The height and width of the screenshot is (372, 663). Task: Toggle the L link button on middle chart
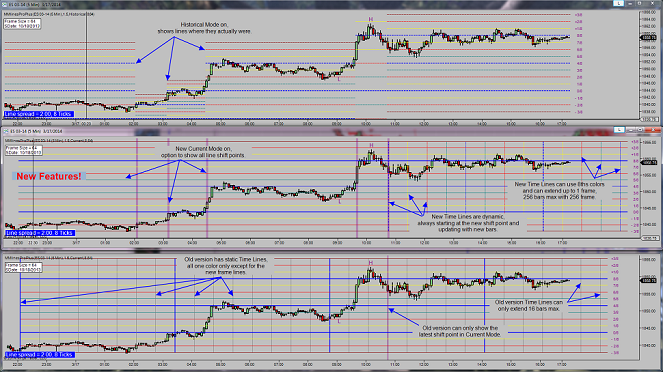coord(619,130)
